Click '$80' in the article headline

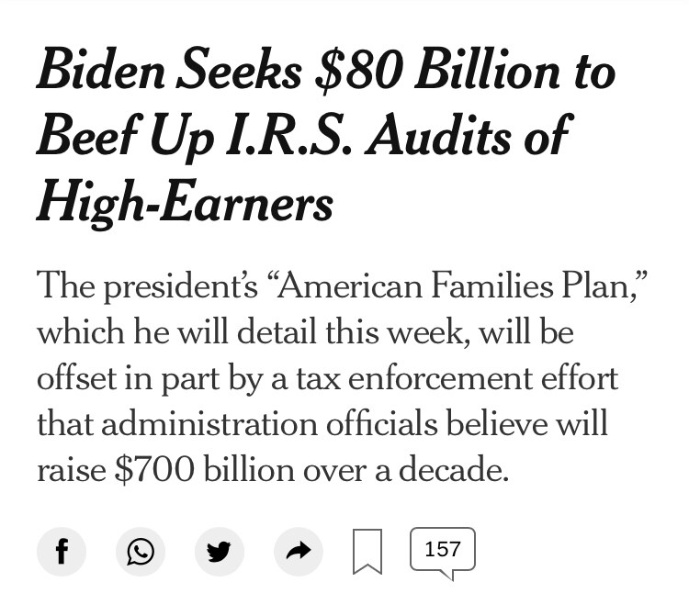[x=359, y=71]
